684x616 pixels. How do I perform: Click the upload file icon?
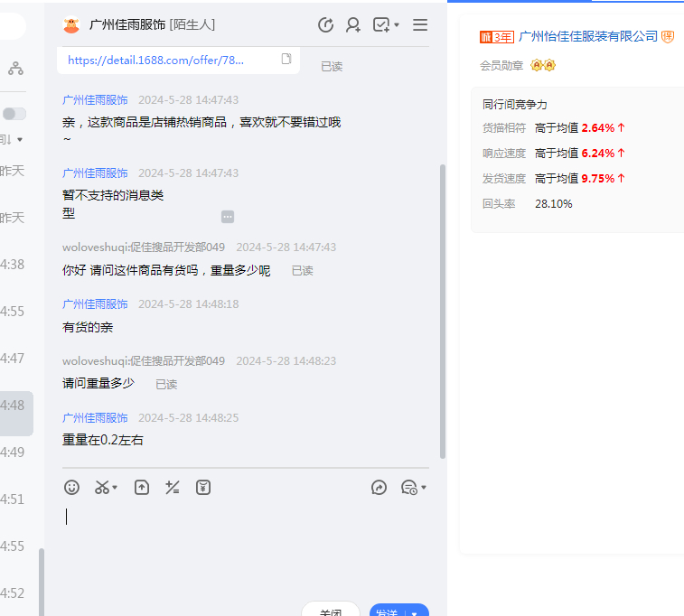tap(142, 488)
